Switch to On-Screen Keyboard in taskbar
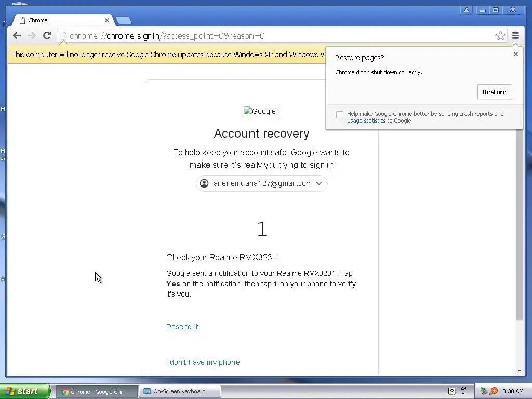This screenshot has height=399, width=532. [x=180, y=392]
